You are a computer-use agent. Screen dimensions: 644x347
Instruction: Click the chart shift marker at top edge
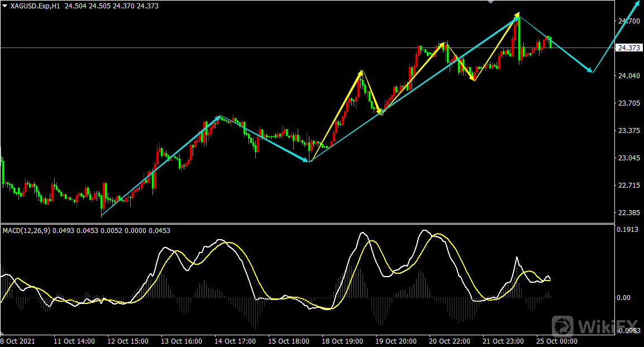click(x=490, y=2)
